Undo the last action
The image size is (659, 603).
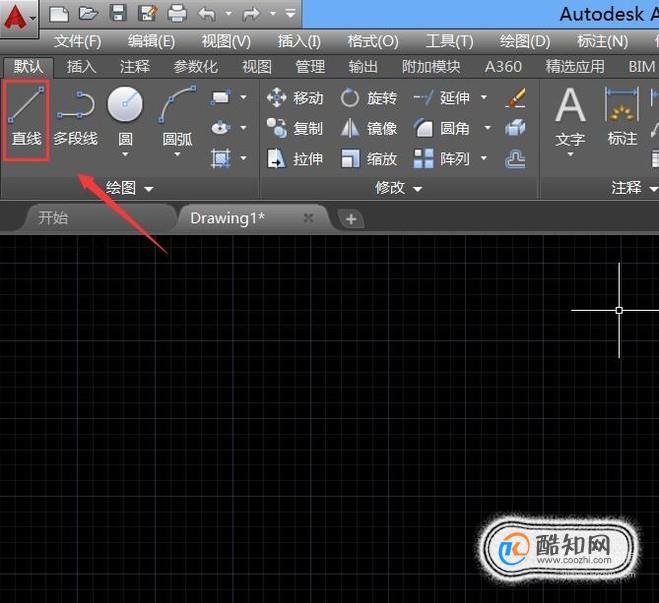coord(207,14)
